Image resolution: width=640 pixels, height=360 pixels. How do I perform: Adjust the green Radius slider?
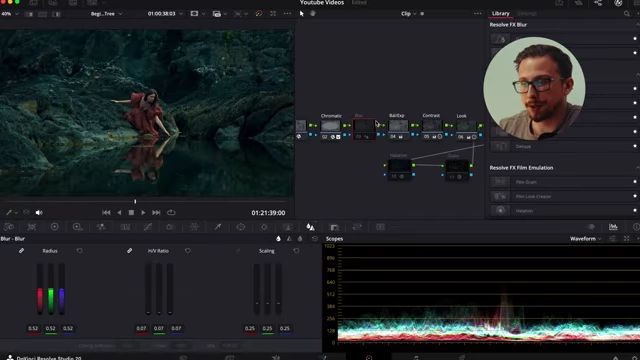(x=51, y=289)
